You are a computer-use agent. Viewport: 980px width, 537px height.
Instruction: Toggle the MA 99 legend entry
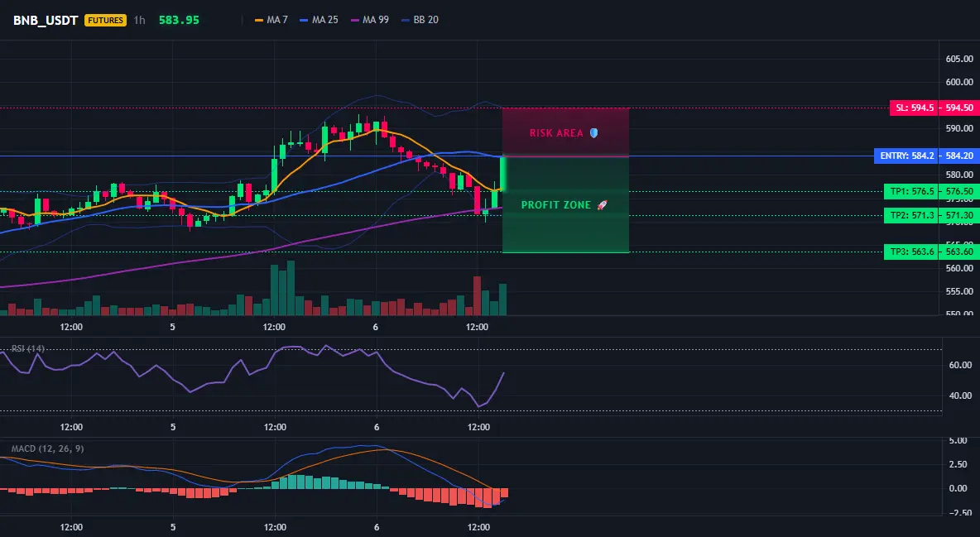click(370, 20)
